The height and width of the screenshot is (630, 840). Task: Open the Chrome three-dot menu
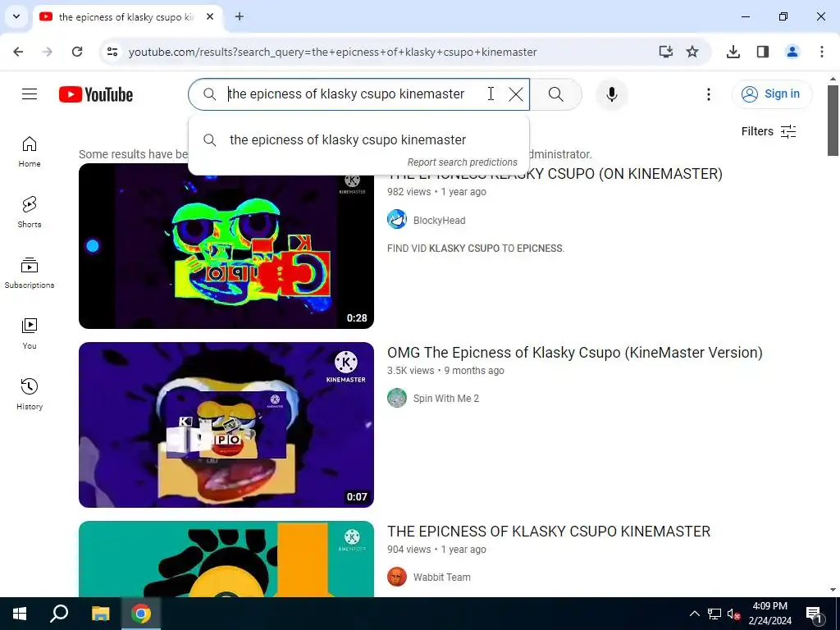pos(821,52)
